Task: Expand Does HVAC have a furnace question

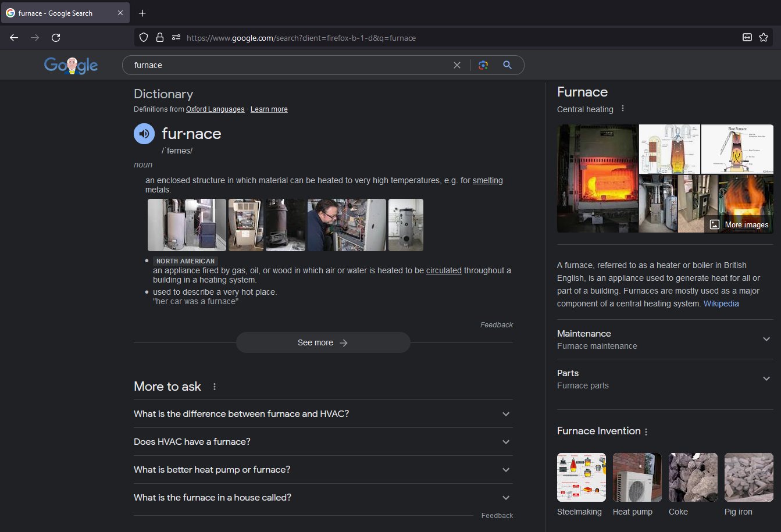Action: [x=323, y=442]
